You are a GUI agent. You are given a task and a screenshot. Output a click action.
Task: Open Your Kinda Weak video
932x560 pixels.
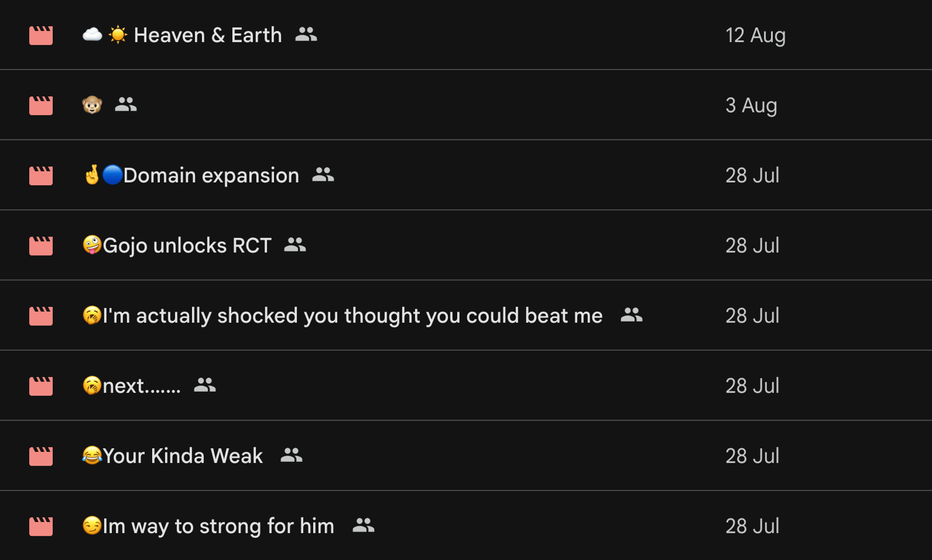coord(182,456)
